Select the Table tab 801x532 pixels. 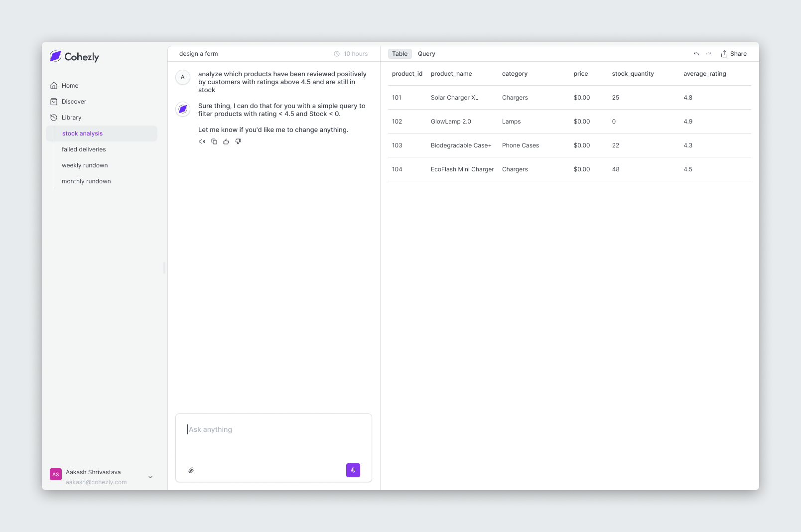[x=400, y=53]
